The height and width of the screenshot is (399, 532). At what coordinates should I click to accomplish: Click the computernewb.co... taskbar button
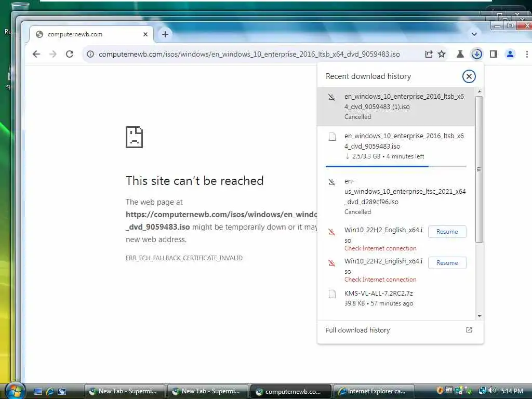pos(291,391)
